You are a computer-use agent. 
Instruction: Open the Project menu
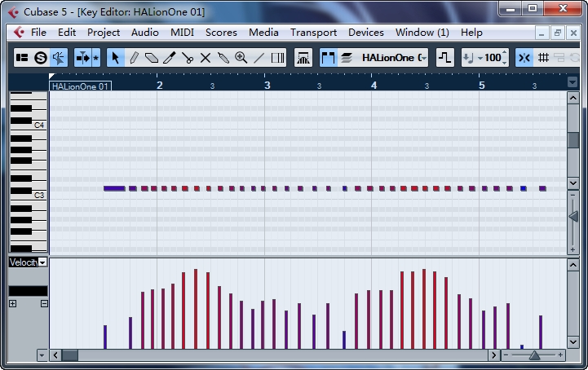click(x=104, y=33)
